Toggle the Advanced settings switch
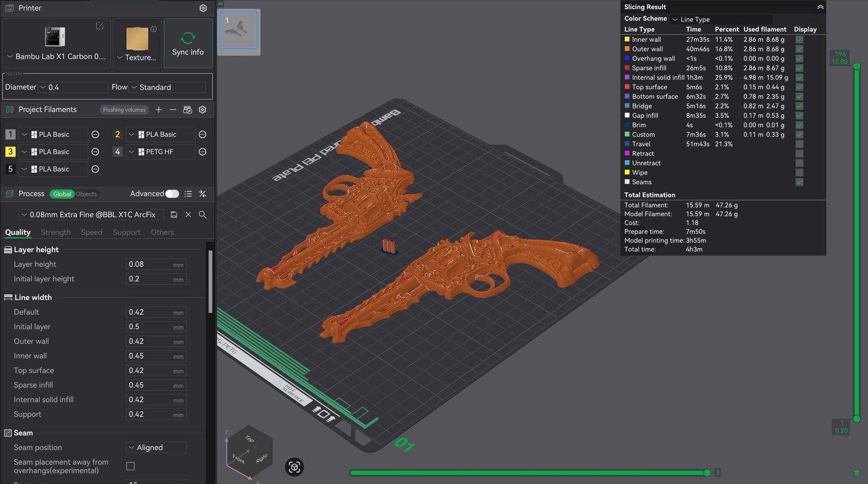Image resolution: width=868 pixels, height=484 pixels. click(x=172, y=194)
